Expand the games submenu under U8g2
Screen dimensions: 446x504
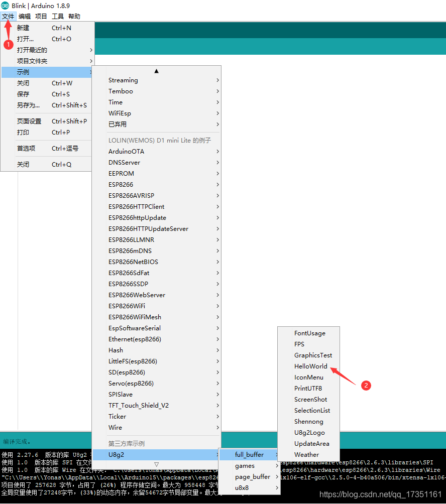click(x=249, y=466)
